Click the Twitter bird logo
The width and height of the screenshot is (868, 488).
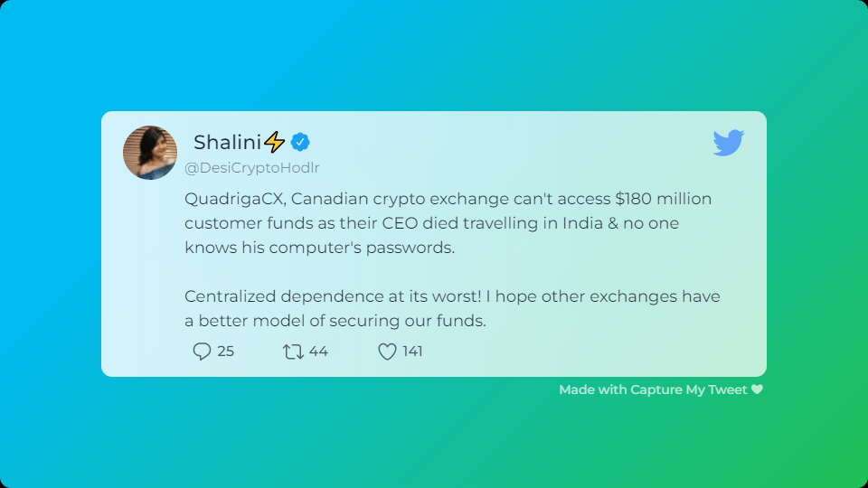tap(729, 143)
